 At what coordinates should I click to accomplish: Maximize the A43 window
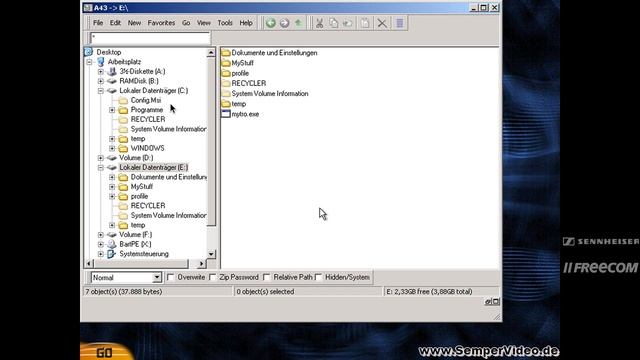[x=484, y=8]
